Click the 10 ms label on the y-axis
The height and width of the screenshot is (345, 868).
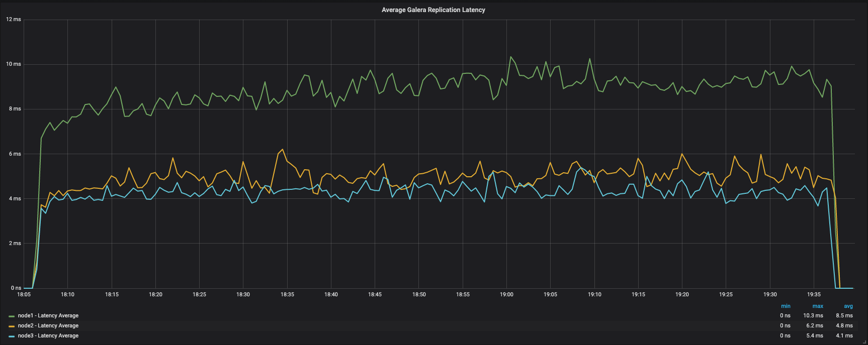[x=14, y=64]
